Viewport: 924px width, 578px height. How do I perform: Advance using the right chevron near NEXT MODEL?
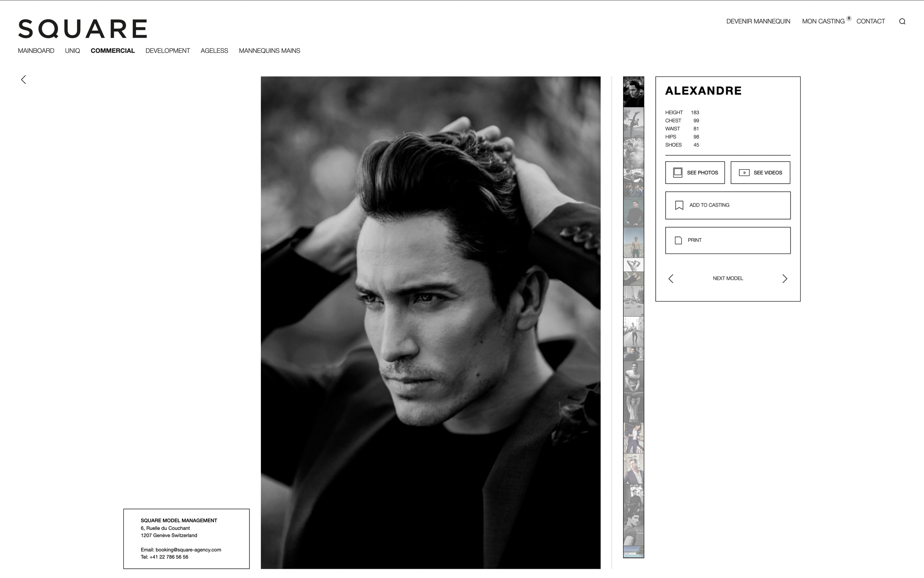tap(785, 279)
